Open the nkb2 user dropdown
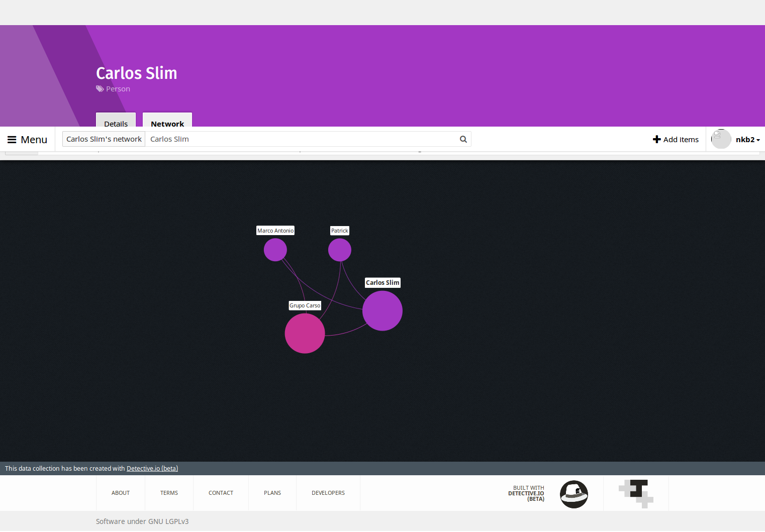Image resolution: width=765 pixels, height=532 pixels. point(748,140)
